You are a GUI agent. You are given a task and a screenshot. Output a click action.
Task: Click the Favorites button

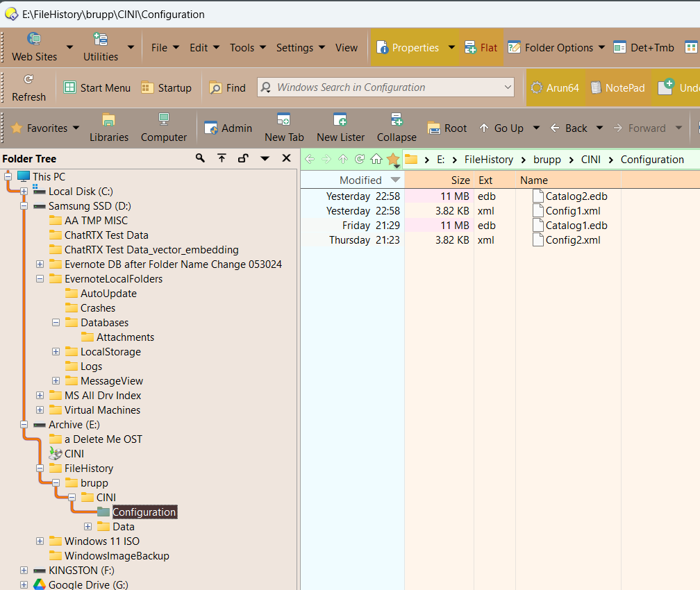(x=40, y=128)
